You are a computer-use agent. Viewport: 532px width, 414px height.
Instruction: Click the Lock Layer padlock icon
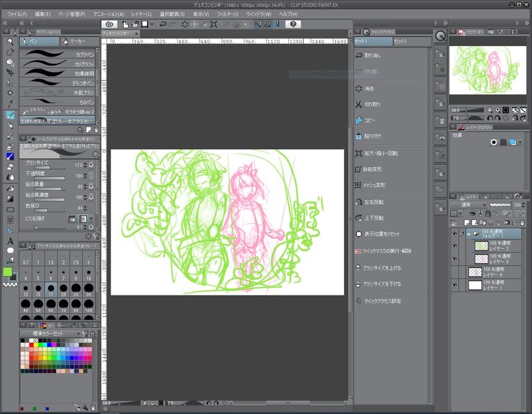tap(487, 213)
